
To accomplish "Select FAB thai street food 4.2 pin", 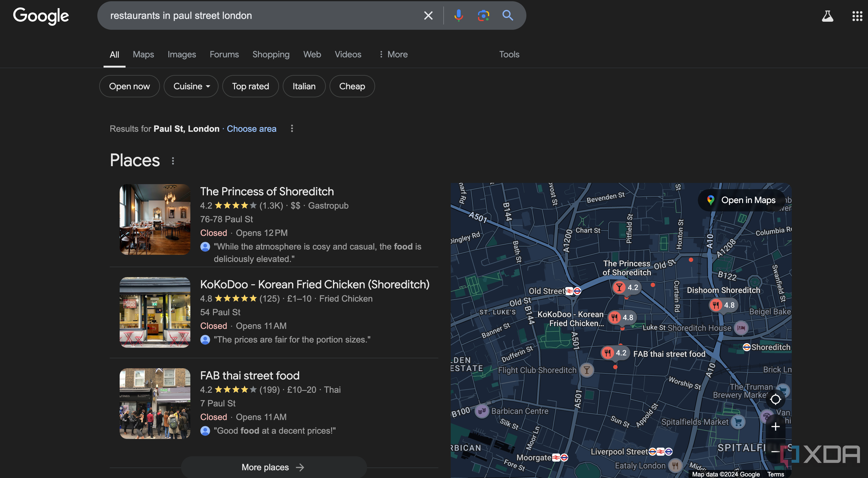I will [x=615, y=353].
